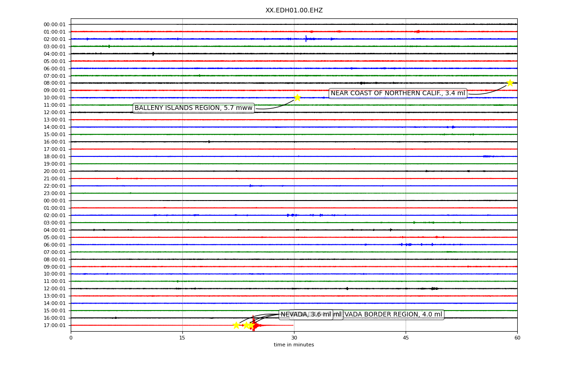The width and height of the screenshot is (588, 368).
Task: Click the first 00:00:01 row label at top
Action: 55,24
